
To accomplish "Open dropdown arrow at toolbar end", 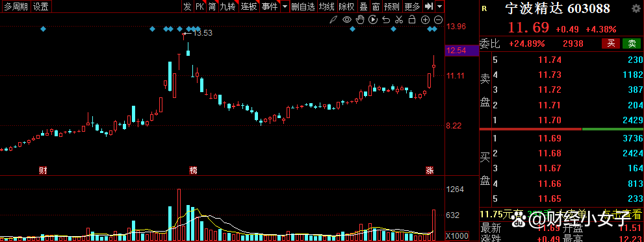I will (x=440, y=6).
